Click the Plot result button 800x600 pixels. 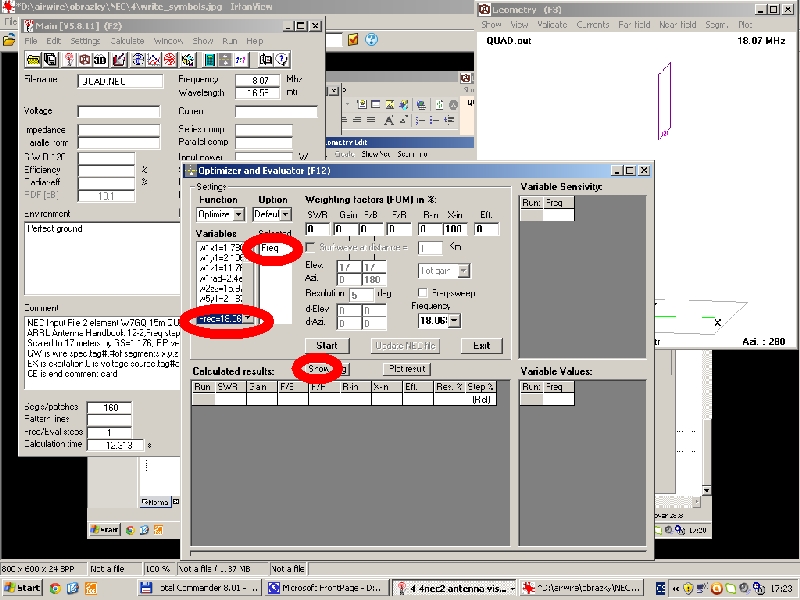(407, 369)
